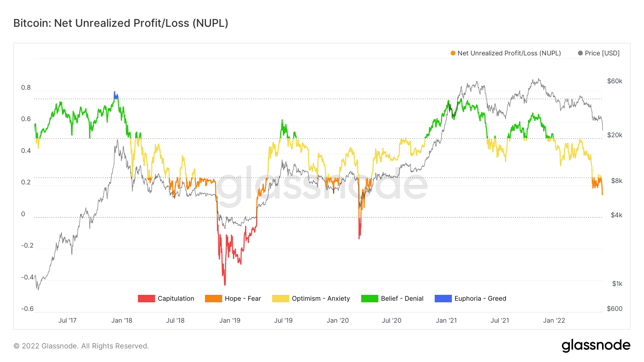Click the red Capitulation color swatch

(x=146, y=298)
